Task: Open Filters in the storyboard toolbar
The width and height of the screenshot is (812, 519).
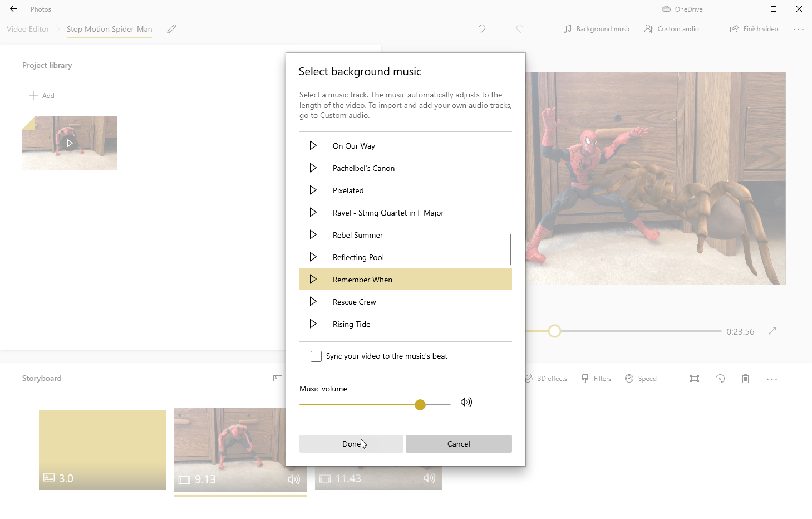Action: (x=596, y=379)
